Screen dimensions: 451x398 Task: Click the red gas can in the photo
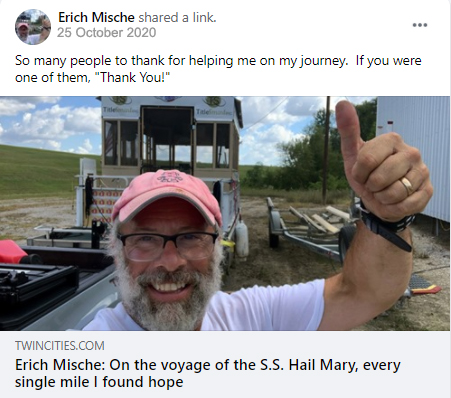click(13, 252)
